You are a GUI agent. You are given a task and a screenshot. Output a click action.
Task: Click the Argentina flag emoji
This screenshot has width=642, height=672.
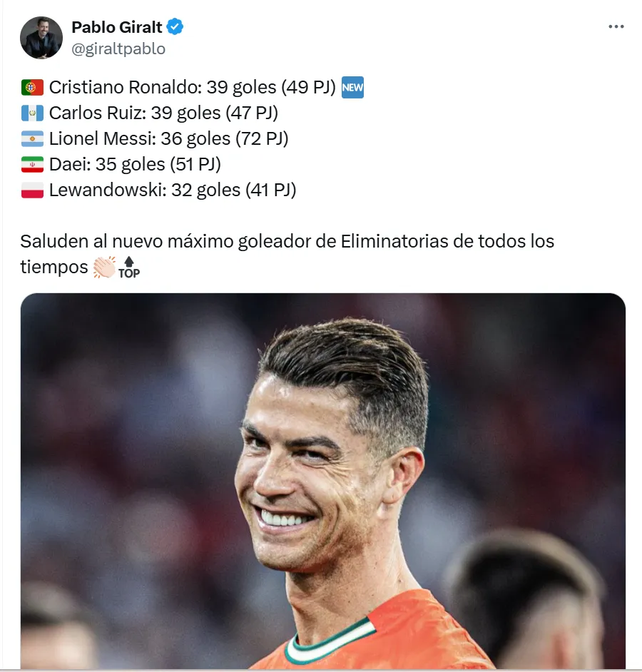tap(32, 139)
